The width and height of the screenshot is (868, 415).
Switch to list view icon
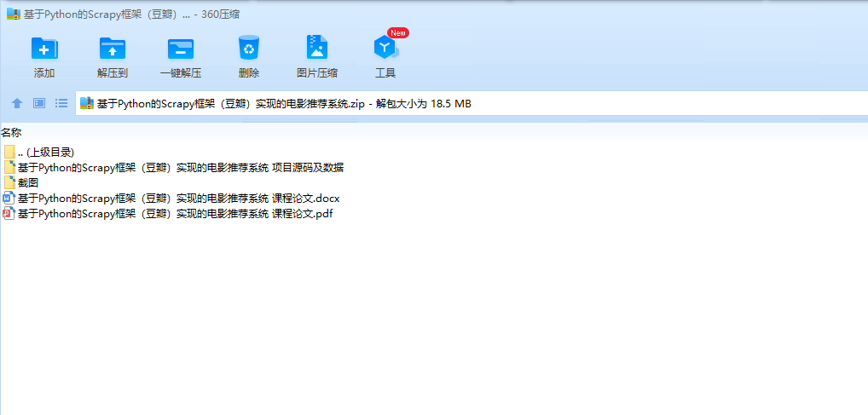click(61, 103)
